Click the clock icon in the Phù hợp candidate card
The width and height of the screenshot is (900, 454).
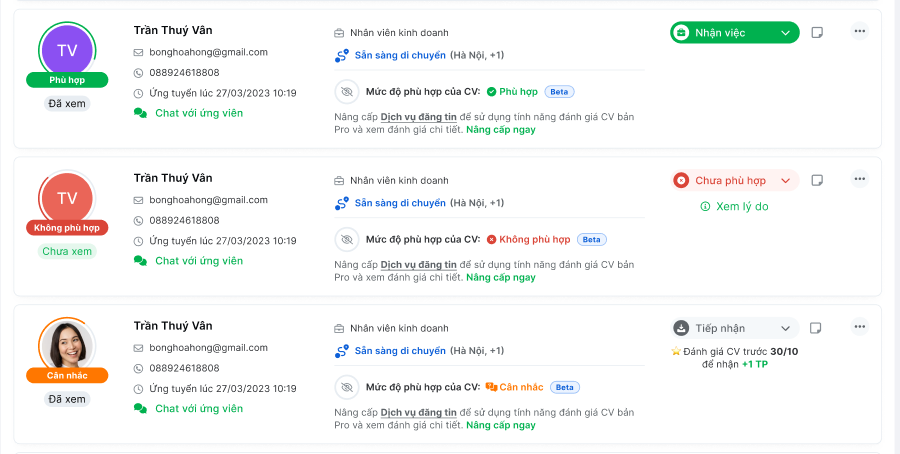tap(138, 94)
